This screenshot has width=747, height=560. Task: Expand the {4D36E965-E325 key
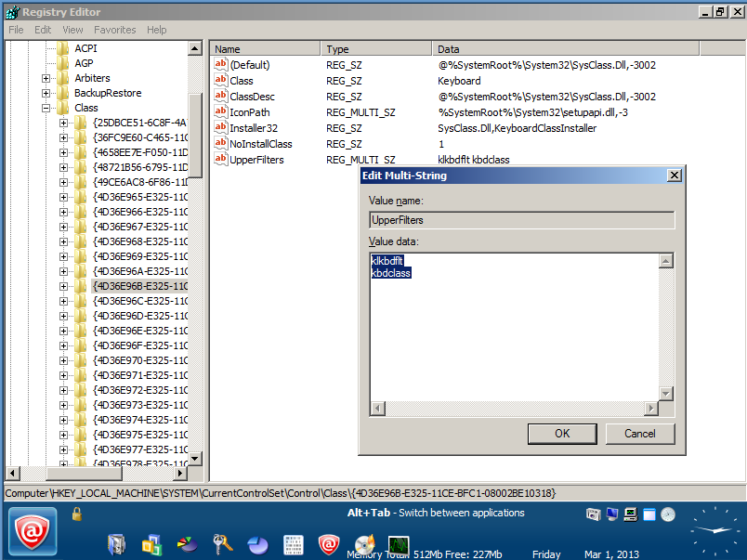63,197
